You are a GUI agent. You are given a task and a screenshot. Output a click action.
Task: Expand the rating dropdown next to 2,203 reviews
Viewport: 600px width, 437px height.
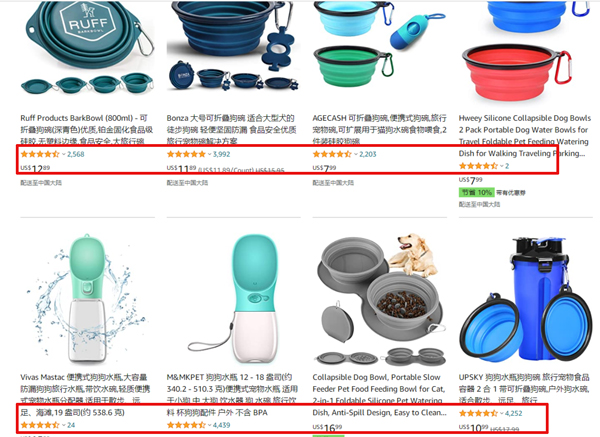click(x=355, y=154)
